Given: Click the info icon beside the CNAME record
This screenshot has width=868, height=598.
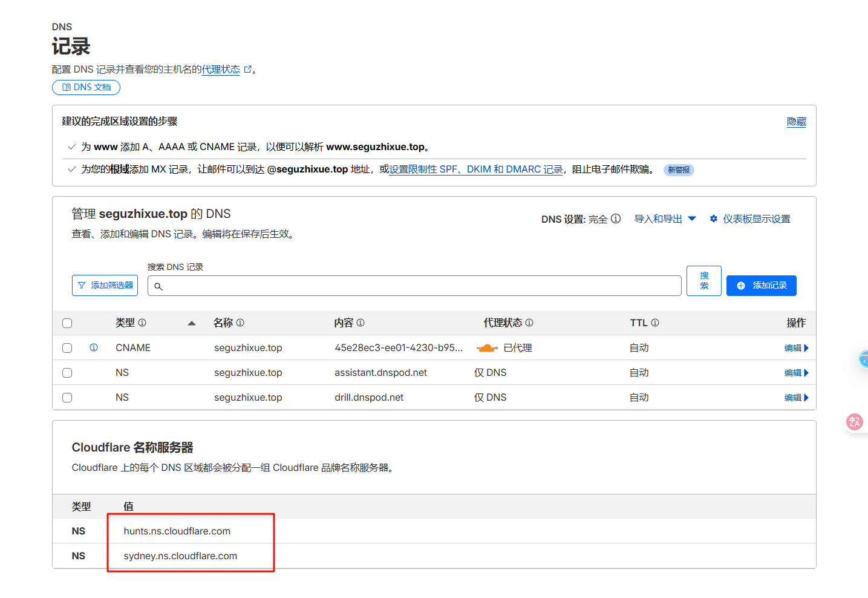Looking at the screenshot, I should (x=94, y=347).
